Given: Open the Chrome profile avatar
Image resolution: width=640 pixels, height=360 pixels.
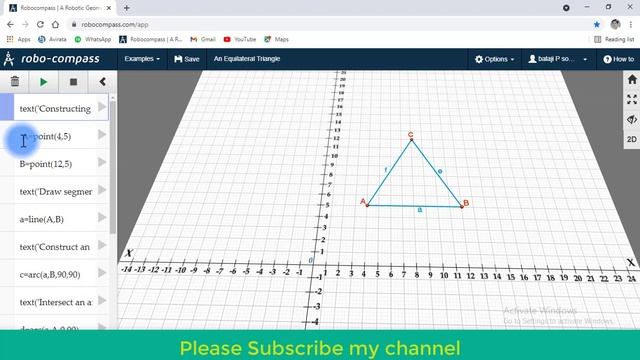Looking at the screenshot, I should tap(616, 24).
